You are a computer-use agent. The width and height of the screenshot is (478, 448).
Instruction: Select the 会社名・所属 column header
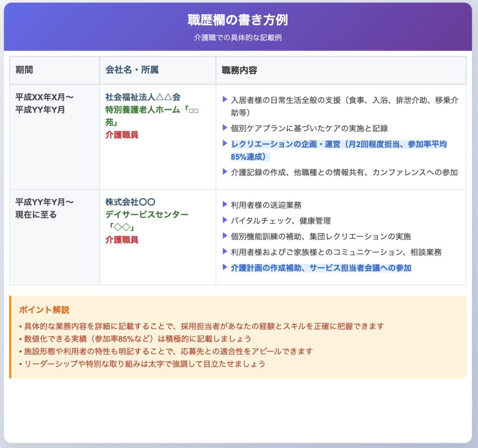pos(158,70)
